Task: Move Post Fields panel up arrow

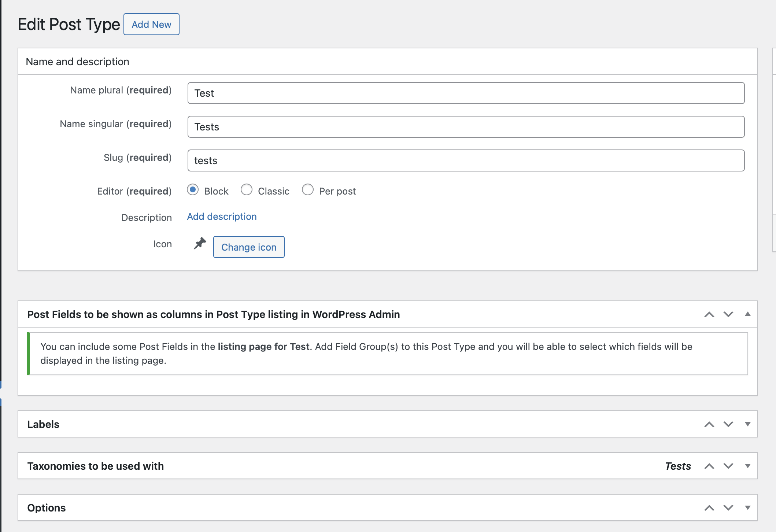Action: point(709,314)
